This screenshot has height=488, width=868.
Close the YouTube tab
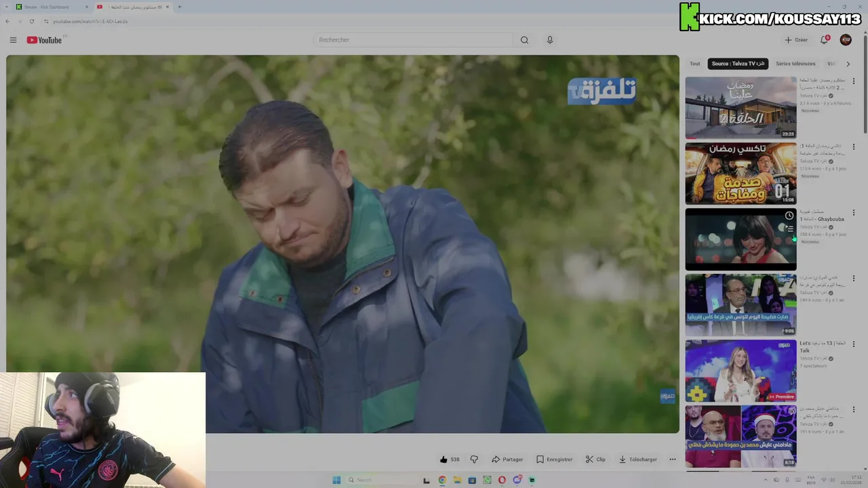(x=167, y=7)
